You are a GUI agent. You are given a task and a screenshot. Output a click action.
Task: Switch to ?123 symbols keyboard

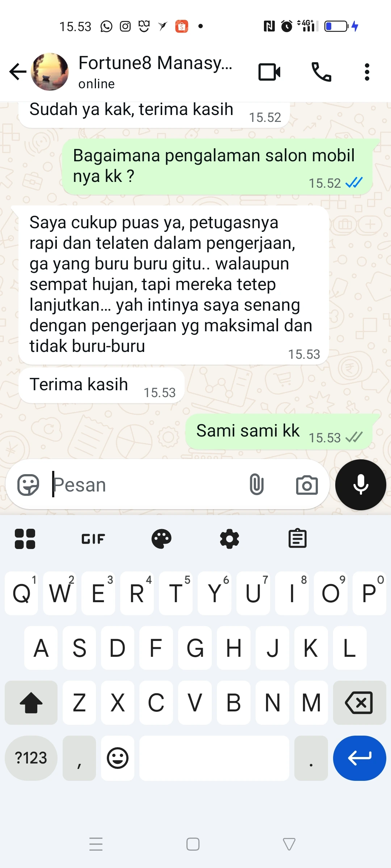pos(31,758)
